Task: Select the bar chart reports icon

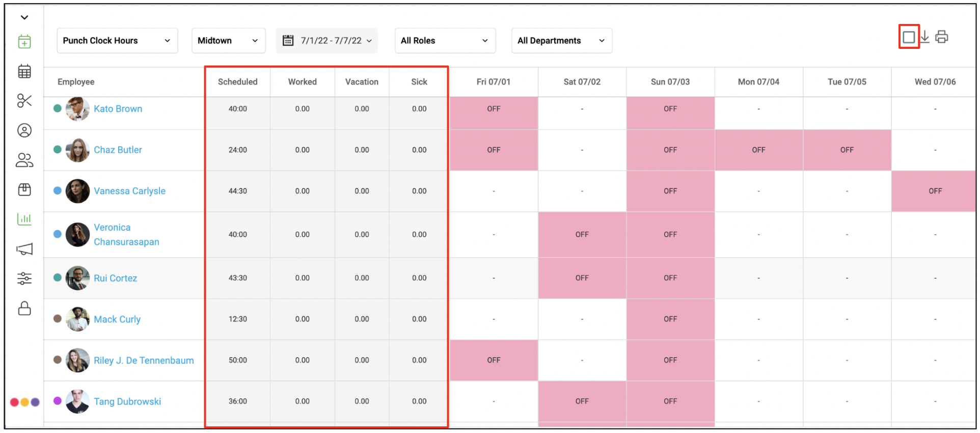Action: (24, 219)
